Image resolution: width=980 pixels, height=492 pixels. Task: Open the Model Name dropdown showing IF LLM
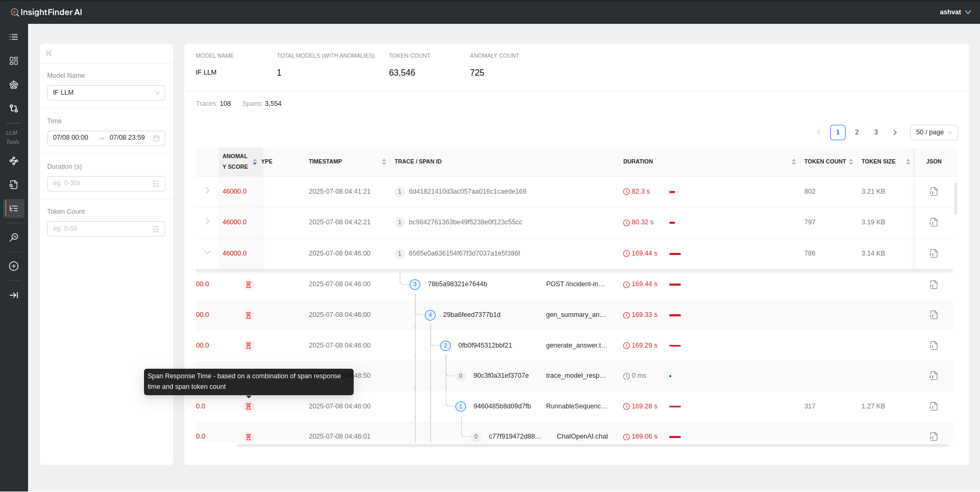[x=106, y=93]
